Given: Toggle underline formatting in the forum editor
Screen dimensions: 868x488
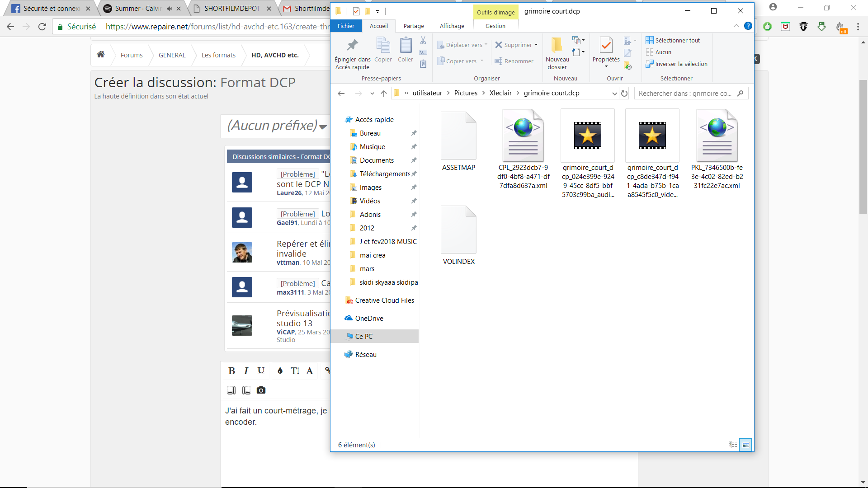Looking at the screenshot, I should point(261,371).
